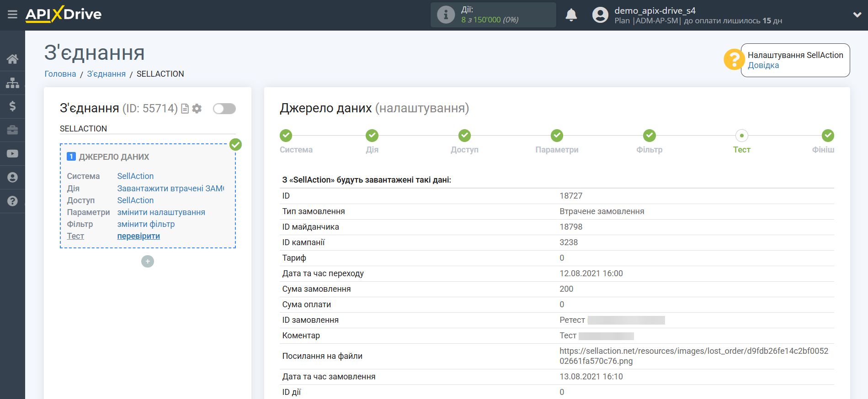This screenshot has width=868, height=399.
Task: Open the hamburger menu
Action: [12, 15]
